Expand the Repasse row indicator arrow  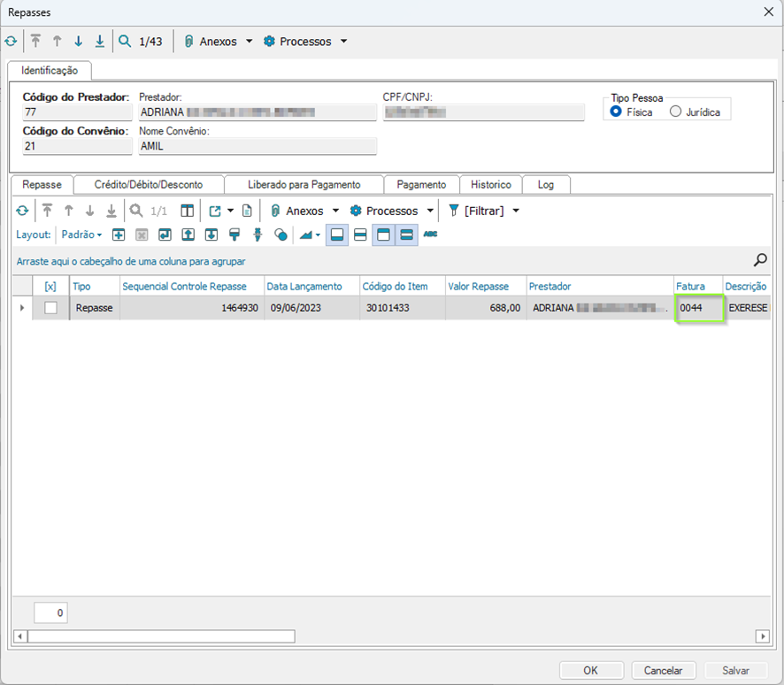click(22, 308)
